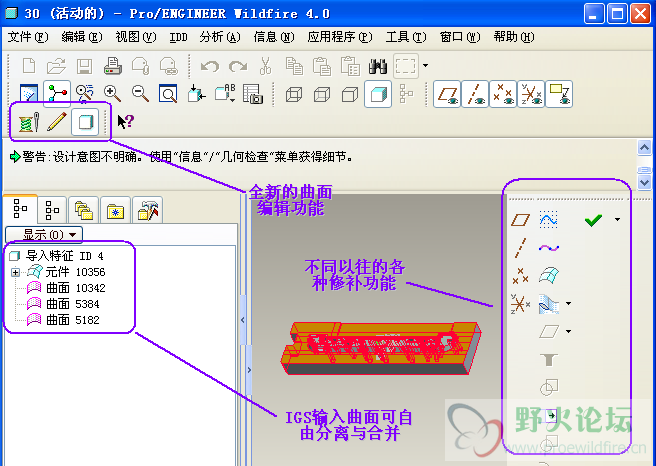The width and height of the screenshot is (656, 466).
Task: Select 导入特征 ID 4 tree root
Action: [x=56, y=256]
